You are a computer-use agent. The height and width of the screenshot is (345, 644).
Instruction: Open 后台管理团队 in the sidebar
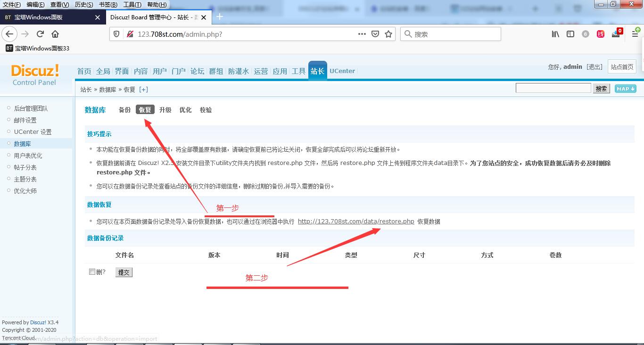coord(31,108)
